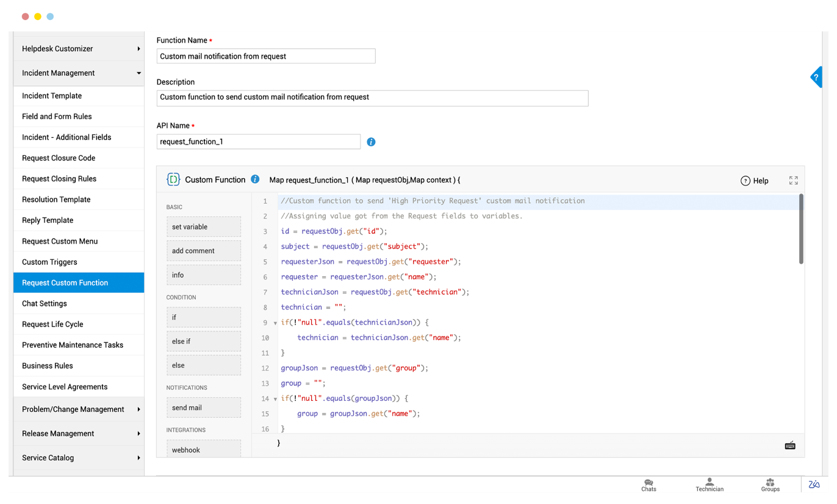Image resolution: width=837 pixels, height=504 pixels.
Task: Click the info icon beside API Name field
Action: click(x=371, y=142)
